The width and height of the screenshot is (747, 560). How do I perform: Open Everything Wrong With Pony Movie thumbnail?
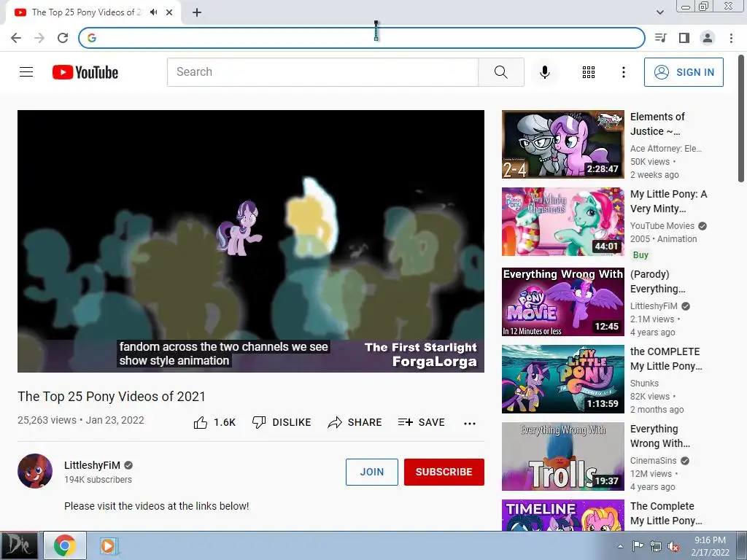(x=562, y=301)
